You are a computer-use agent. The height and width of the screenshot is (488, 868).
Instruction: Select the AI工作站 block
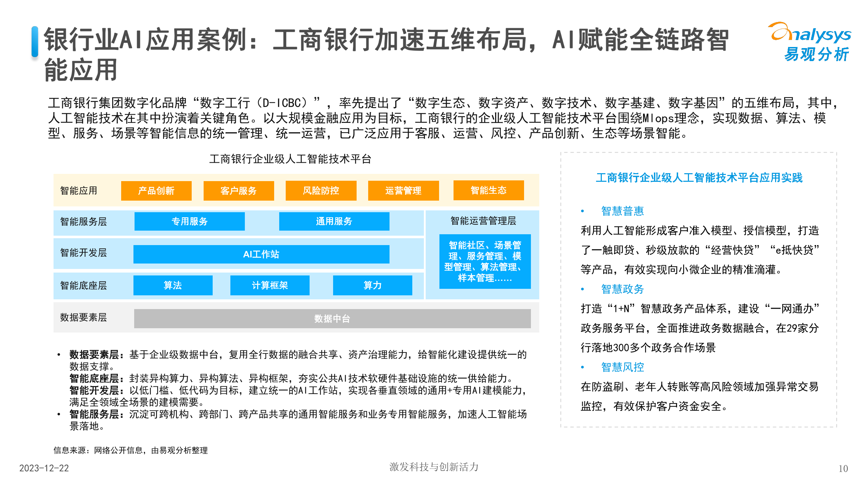pos(261,254)
